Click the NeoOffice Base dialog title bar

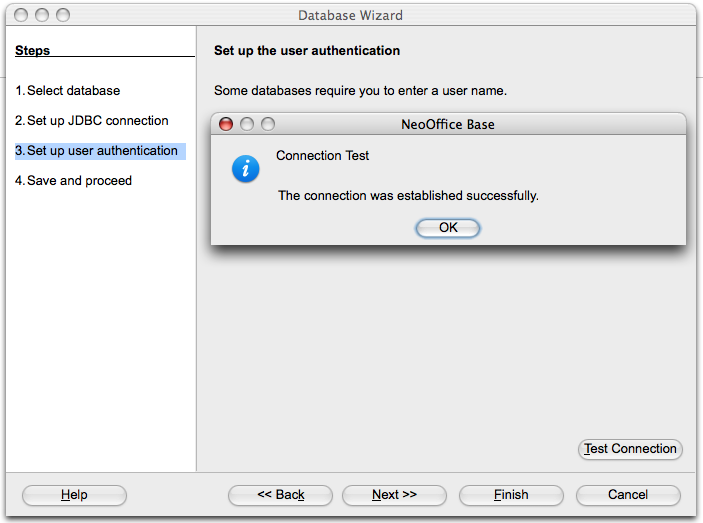point(448,125)
